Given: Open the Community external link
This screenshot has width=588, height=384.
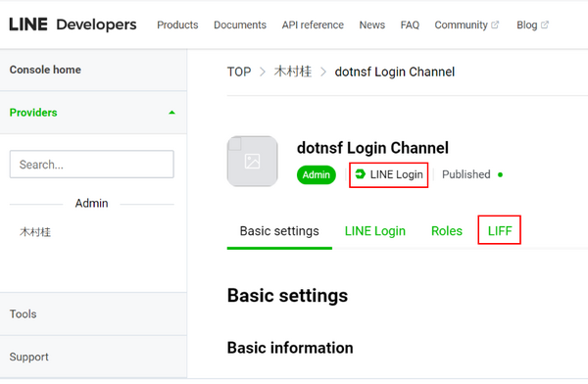Looking at the screenshot, I should tap(466, 24).
